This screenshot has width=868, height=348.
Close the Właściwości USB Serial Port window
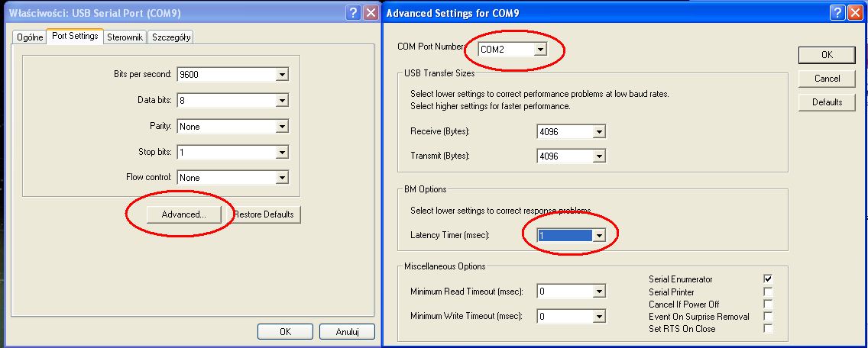point(371,13)
